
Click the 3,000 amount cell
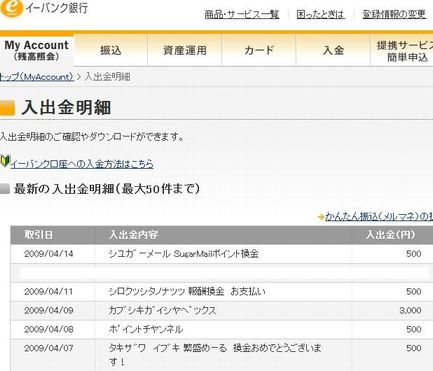click(410, 311)
